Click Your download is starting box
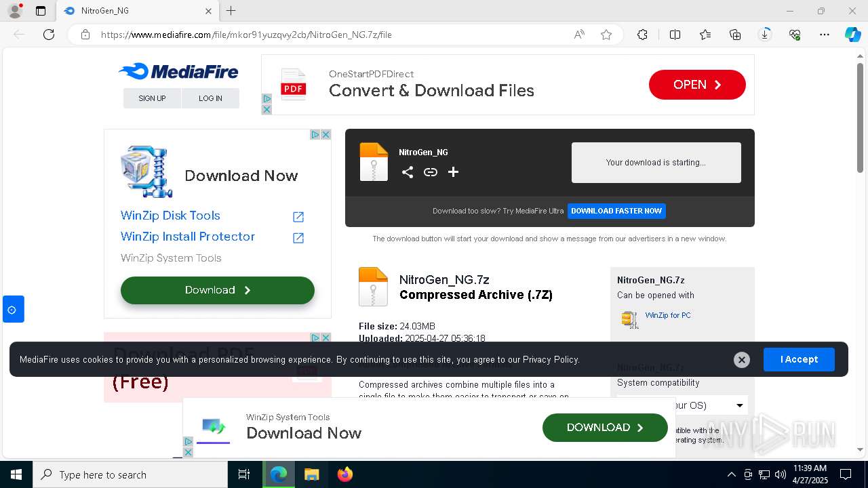 pos(656,163)
